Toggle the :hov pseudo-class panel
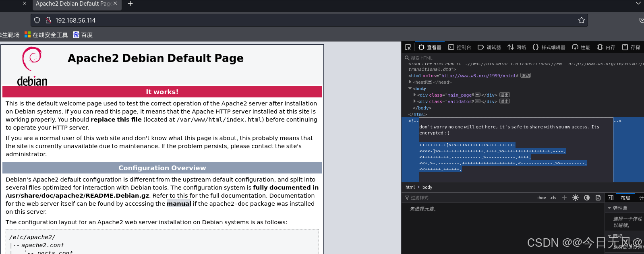Image resolution: width=644 pixels, height=254 pixels. (x=542, y=198)
